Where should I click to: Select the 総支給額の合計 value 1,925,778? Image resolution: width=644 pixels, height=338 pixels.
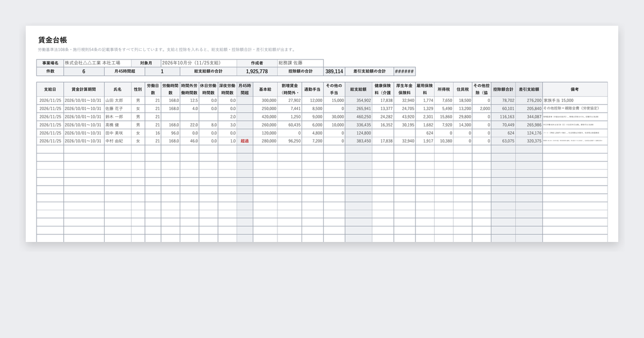click(x=257, y=71)
